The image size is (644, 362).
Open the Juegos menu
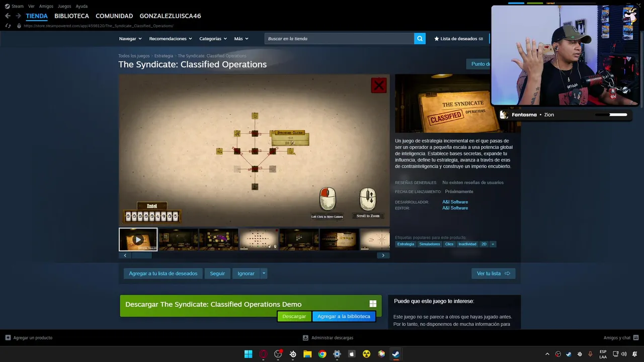point(64,6)
